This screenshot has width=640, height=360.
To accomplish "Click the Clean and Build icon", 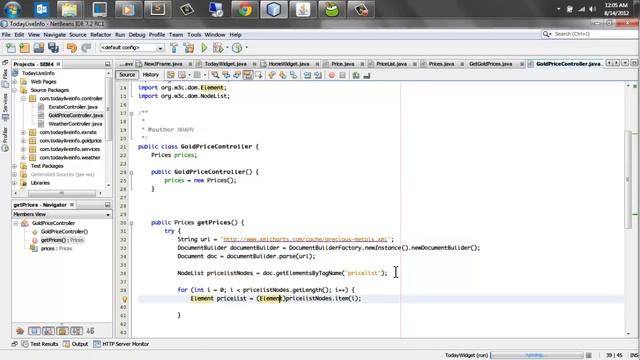I will [189, 48].
